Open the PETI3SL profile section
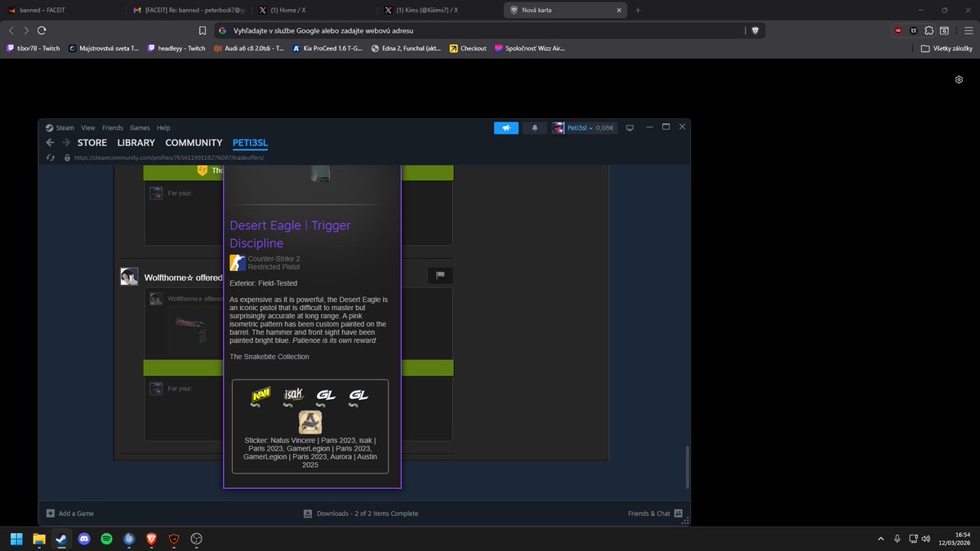 click(250, 143)
